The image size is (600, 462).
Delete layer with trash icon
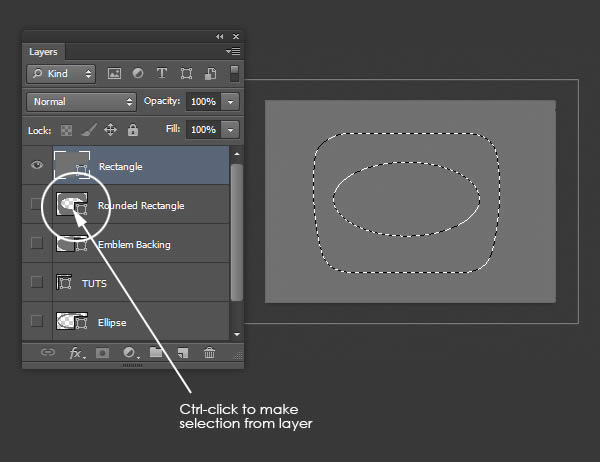click(x=209, y=352)
